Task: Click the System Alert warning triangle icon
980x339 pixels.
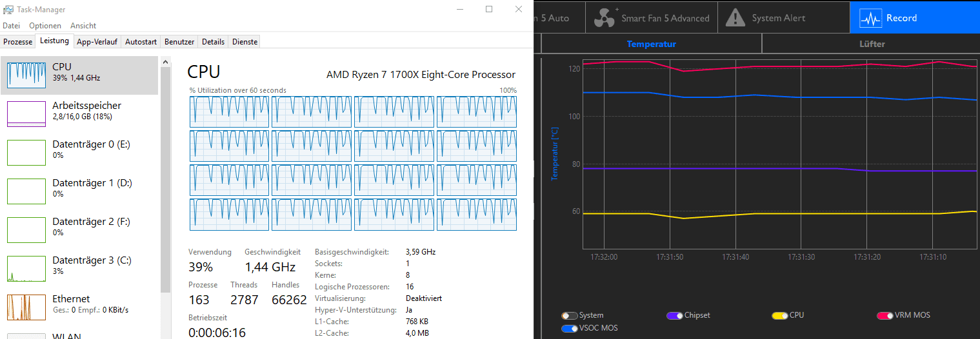Action: pos(735,18)
